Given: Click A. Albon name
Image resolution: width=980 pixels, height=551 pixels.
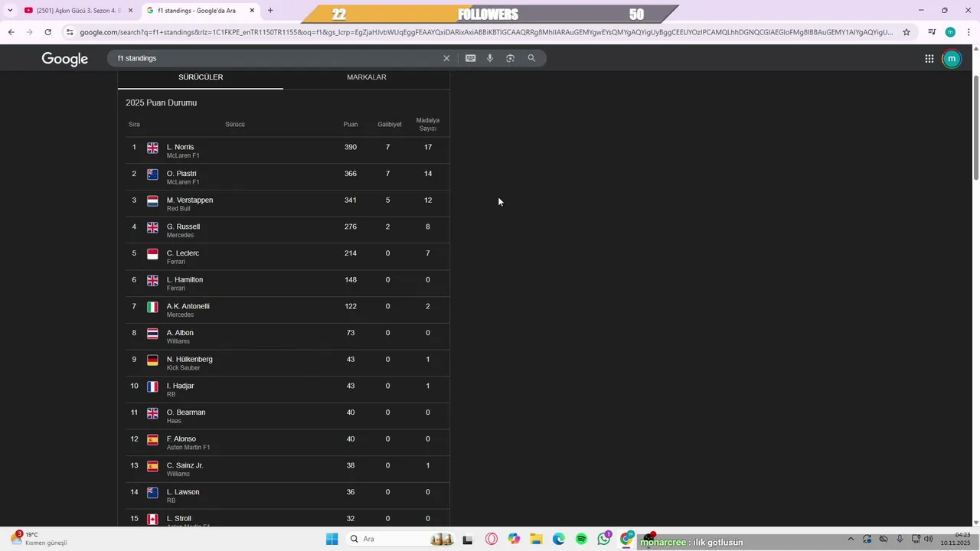Looking at the screenshot, I should 180,333.
